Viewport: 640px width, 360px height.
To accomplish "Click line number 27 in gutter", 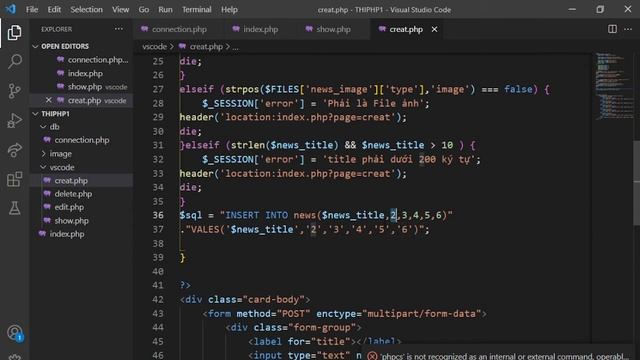I will [x=158, y=89].
